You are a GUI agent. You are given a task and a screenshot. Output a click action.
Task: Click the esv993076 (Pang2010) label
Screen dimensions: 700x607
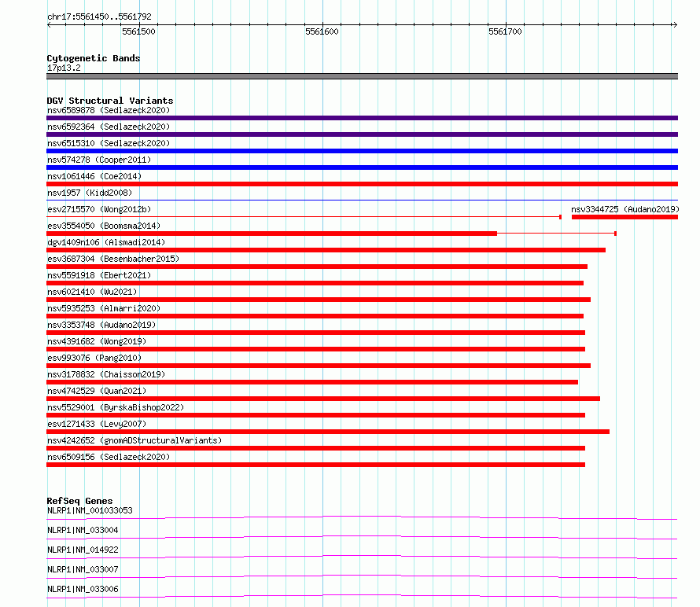click(x=94, y=358)
